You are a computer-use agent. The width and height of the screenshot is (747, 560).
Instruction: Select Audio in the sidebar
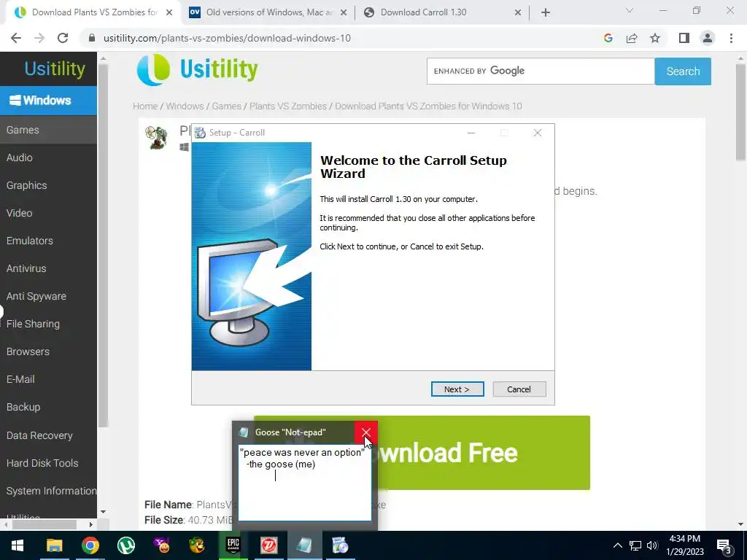48,157
